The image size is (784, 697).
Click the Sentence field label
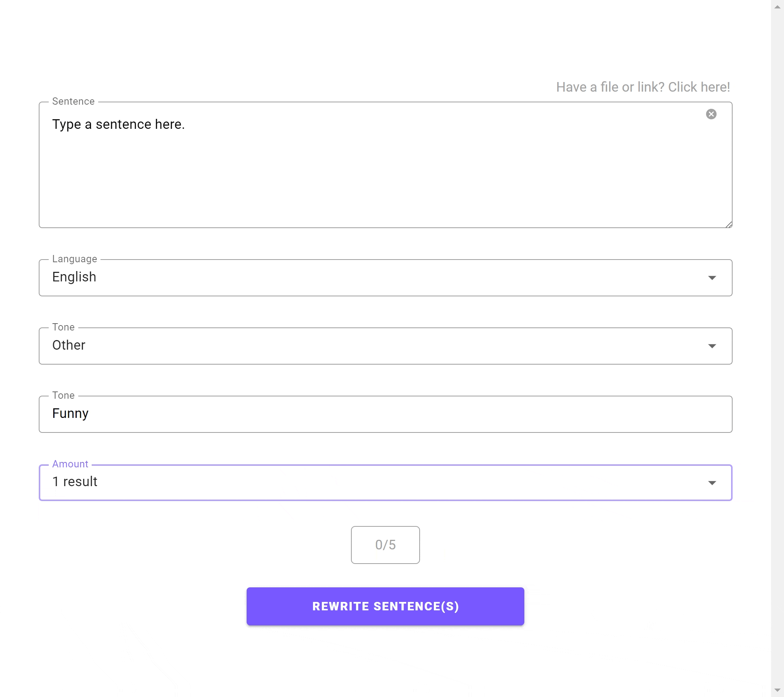(73, 102)
